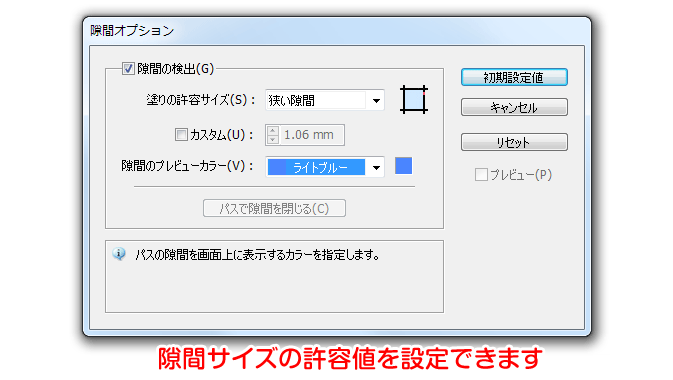
Task: Click the 1.06 mm custom size field
Action: [x=311, y=135]
